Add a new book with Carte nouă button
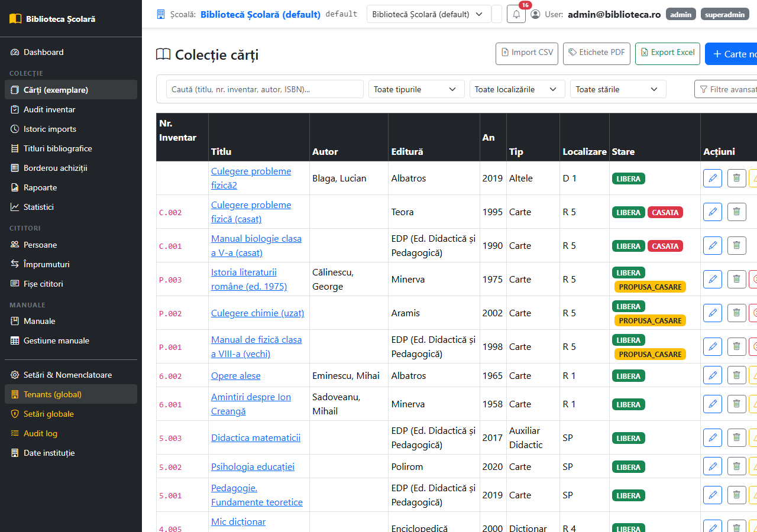Screen dimensions: 757x532 [x=731, y=54]
